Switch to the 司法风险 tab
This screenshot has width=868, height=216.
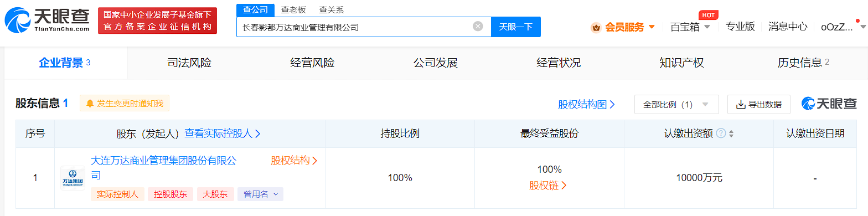click(189, 63)
